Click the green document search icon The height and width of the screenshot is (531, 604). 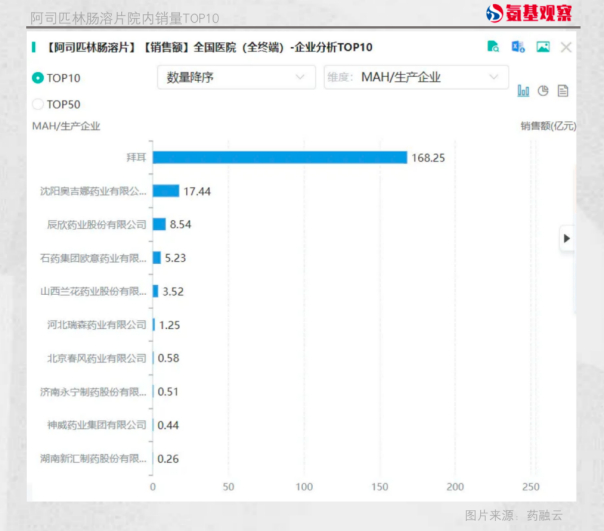coord(493,47)
